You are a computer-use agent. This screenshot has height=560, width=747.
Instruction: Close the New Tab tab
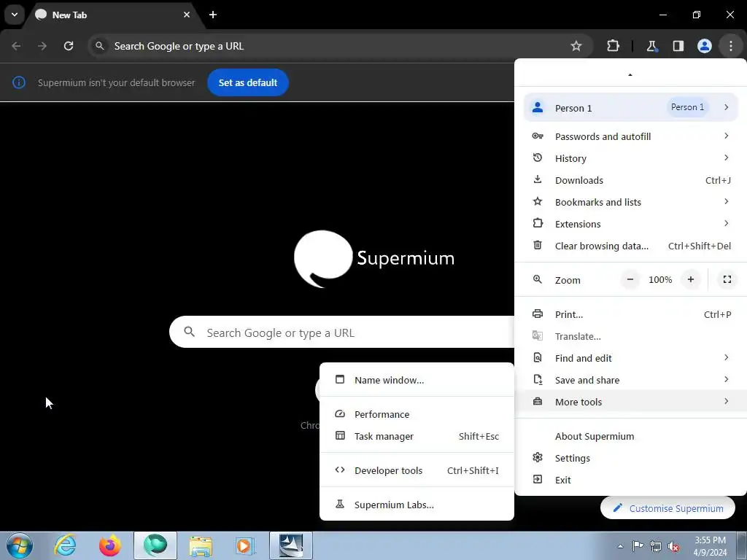[x=187, y=15]
